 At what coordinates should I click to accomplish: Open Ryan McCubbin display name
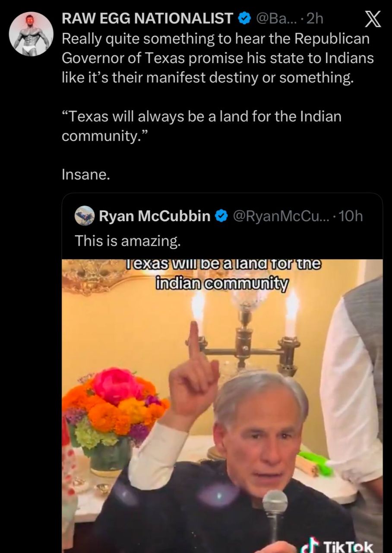(155, 216)
